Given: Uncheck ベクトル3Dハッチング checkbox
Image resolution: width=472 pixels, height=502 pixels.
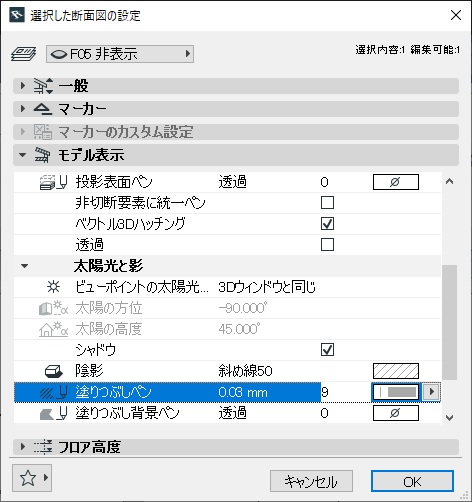Looking at the screenshot, I should [x=327, y=224].
